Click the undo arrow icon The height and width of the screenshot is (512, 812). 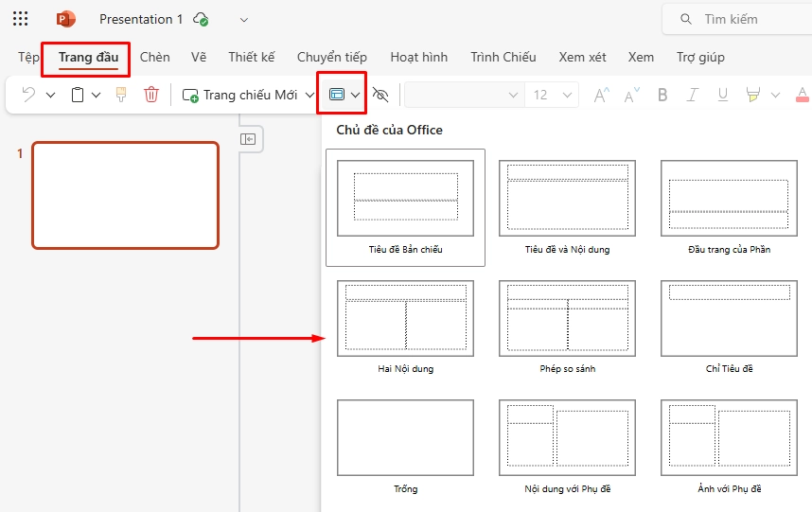click(28, 95)
